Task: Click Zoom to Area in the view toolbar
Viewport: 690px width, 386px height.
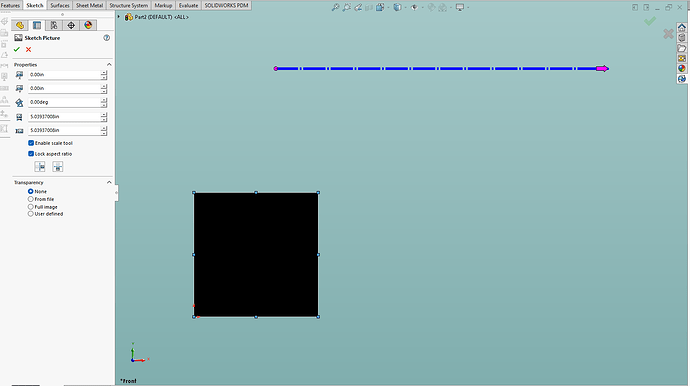Action: (347, 7)
